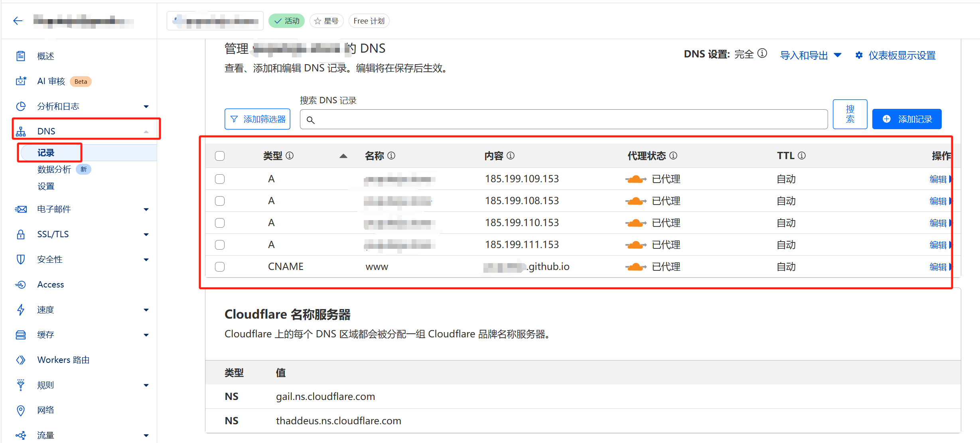Viewport: 980px width, 443px height.
Task: Click the 规则 filter icon
Action: coord(21,385)
